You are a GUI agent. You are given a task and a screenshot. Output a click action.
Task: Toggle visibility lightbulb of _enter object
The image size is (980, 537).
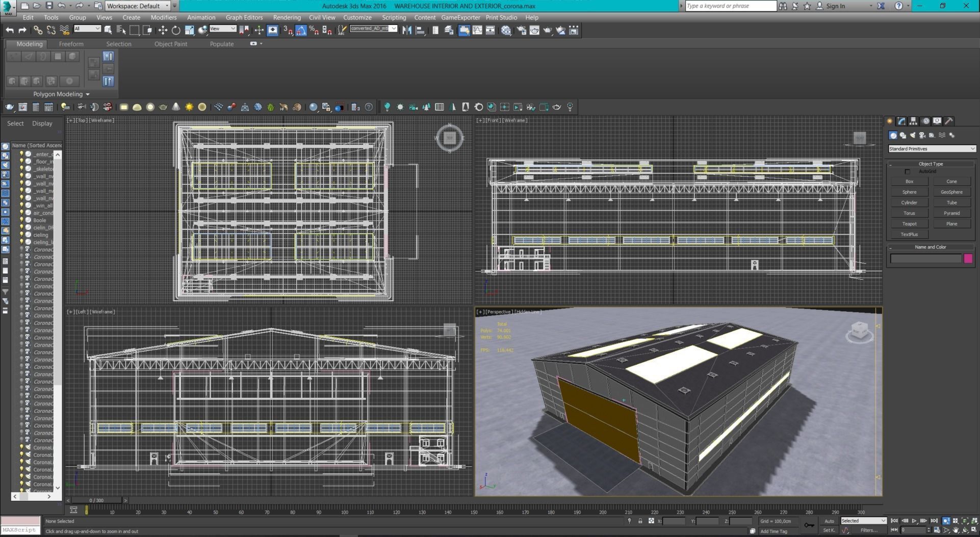coord(21,154)
